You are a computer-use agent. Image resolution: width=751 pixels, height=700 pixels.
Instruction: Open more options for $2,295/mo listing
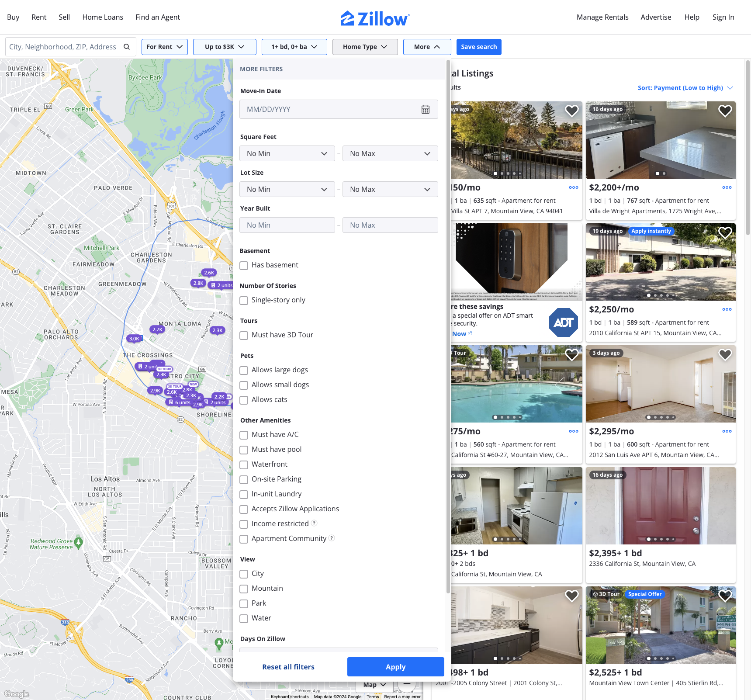[x=727, y=431]
